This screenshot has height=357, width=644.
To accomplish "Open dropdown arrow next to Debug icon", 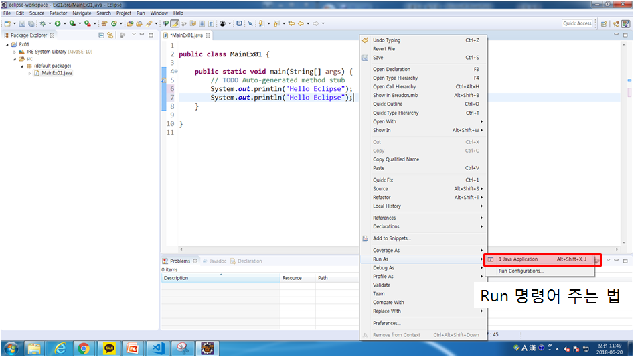I will 50,24.
